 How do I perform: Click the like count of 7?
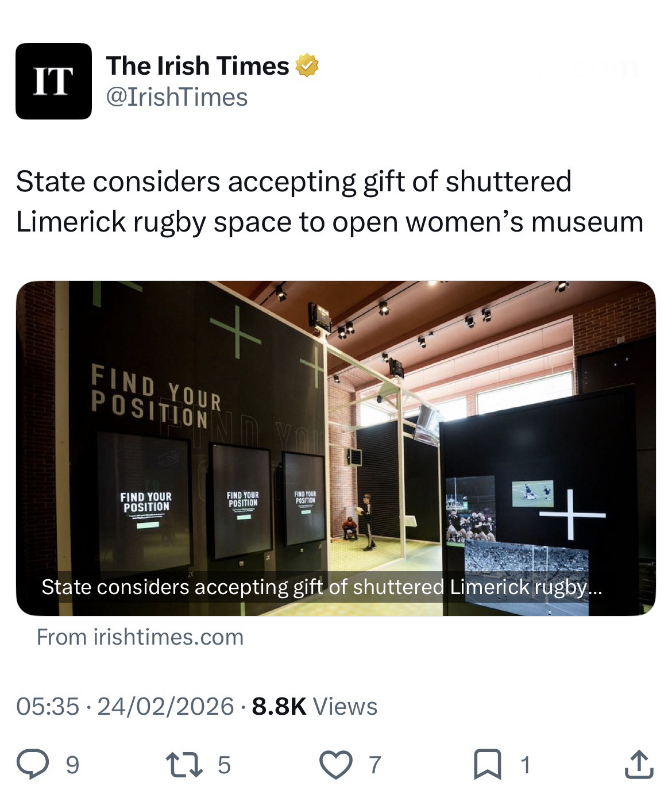tap(374, 765)
